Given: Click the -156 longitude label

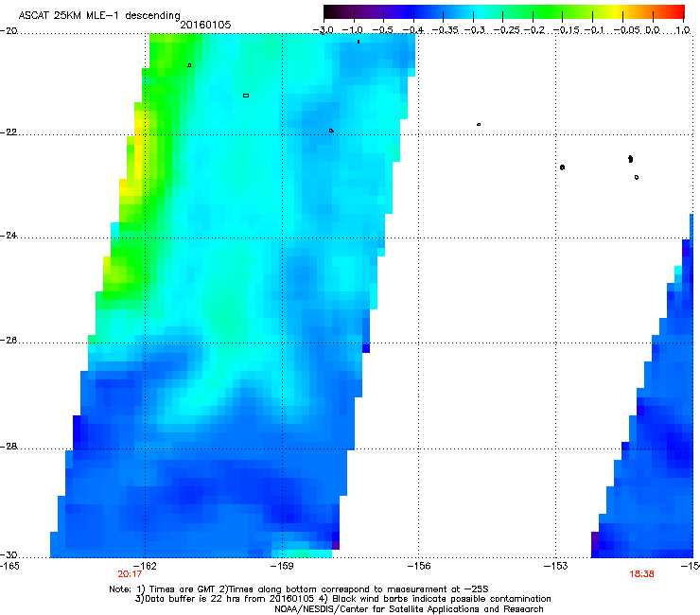Looking at the screenshot, I should point(419,566).
